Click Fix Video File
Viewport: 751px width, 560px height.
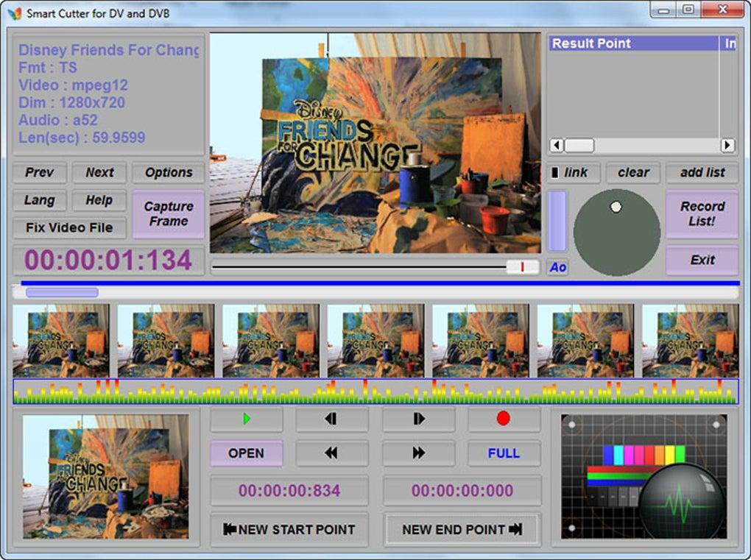point(69,227)
